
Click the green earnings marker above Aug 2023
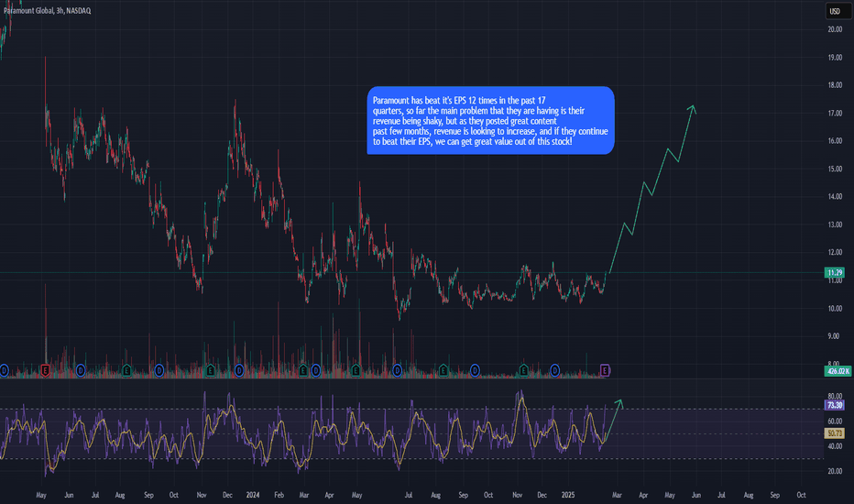(126, 370)
